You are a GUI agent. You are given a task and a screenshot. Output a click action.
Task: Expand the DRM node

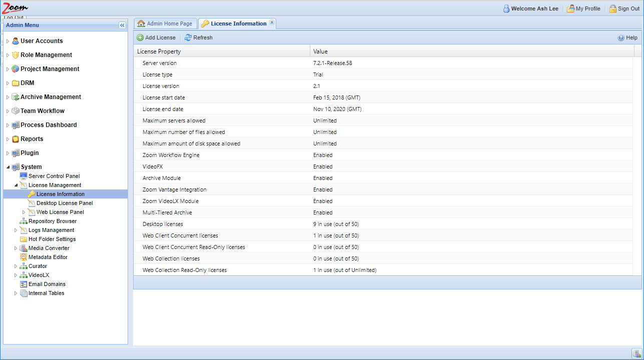click(8, 83)
